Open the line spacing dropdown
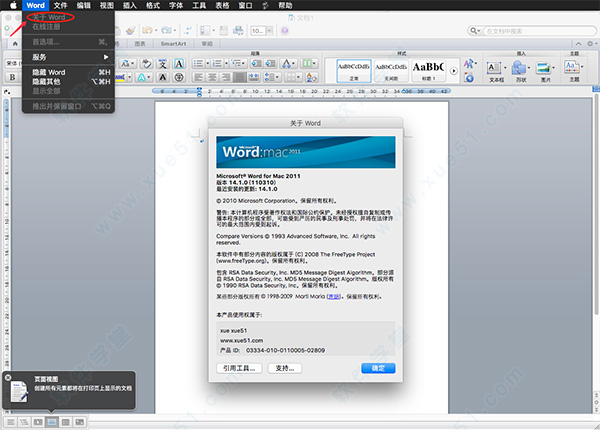The height and width of the screenshot is (430, 600). (277, 78)
